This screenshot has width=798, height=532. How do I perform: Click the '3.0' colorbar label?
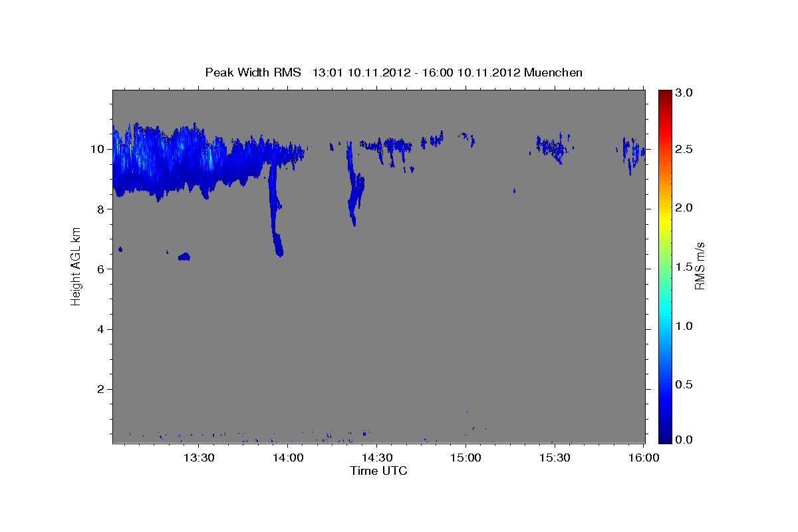685,93
